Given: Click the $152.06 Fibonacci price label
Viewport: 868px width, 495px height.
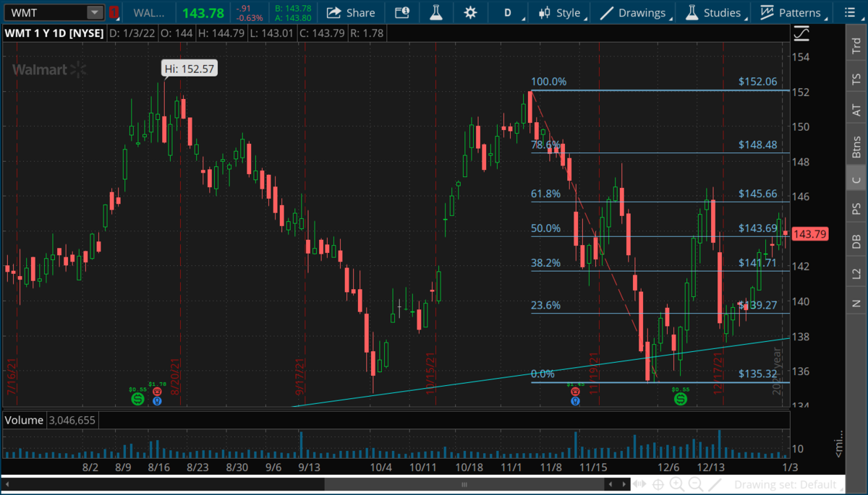Looking at the screenshot, I should coord(758,82).
